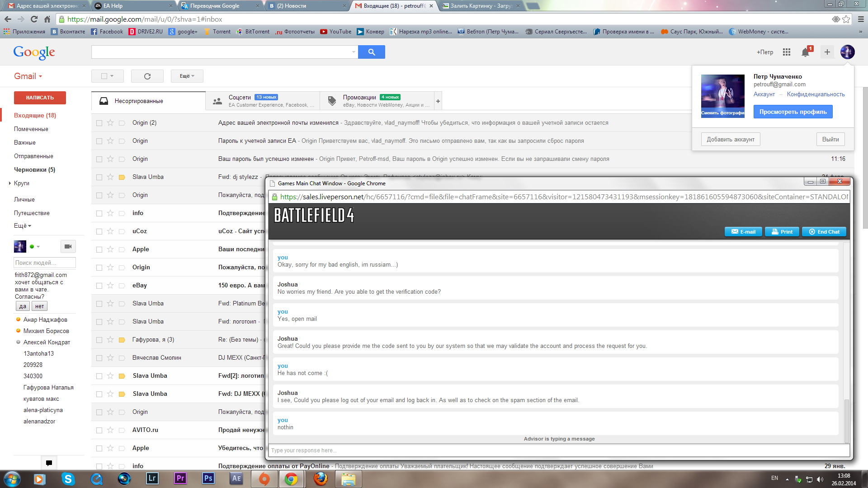Click the НАПИСАТЬ compose button
This screenshot has width=868, height=488.
40,98
